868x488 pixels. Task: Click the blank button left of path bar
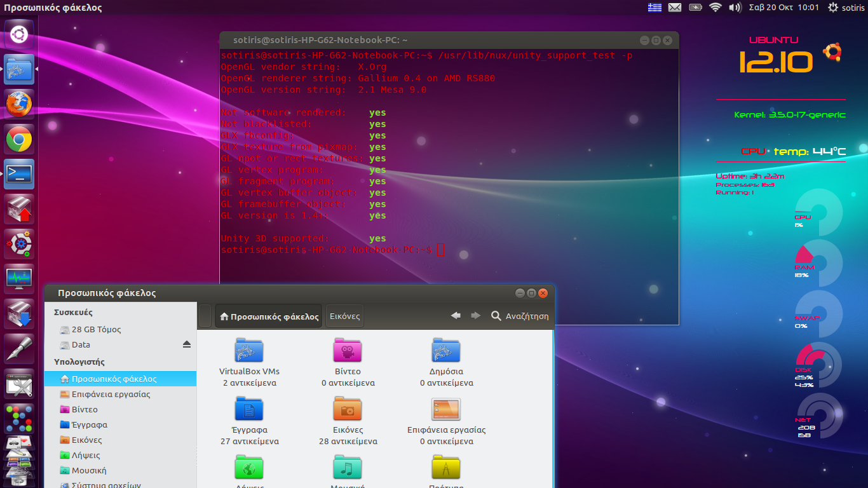[205, 316]
